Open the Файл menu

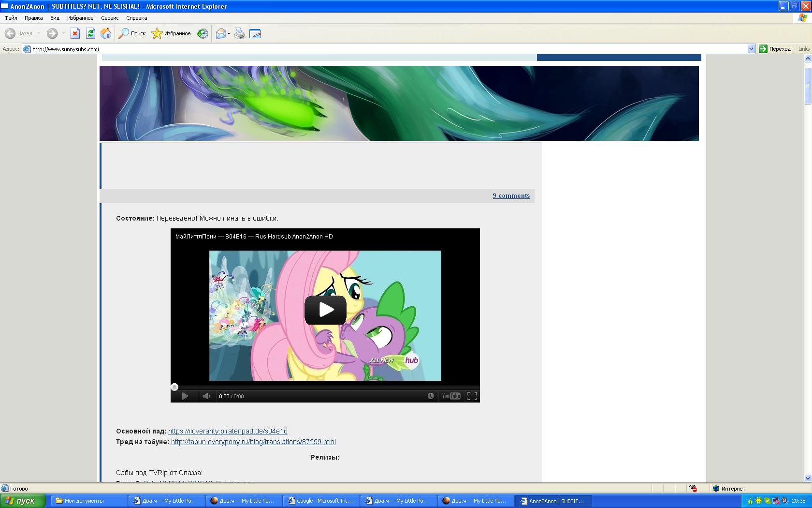(x=11, y=18)
